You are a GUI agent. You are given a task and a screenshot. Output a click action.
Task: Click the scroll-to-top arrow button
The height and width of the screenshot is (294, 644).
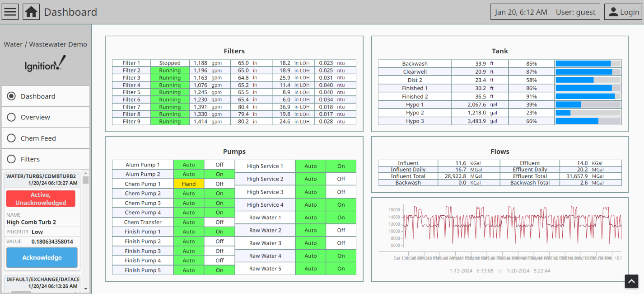pyautogui.click(x=631, y=281)
